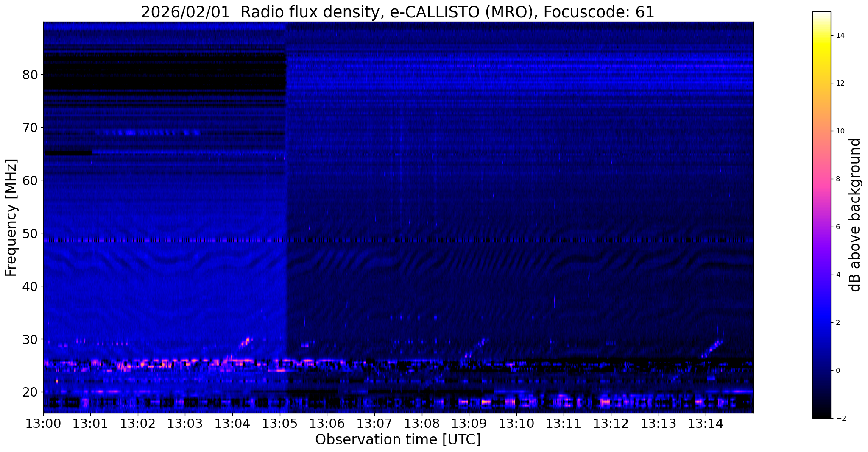868x452 pixels.
Task: Click the 13:14 time tick label
Action: 705,424
